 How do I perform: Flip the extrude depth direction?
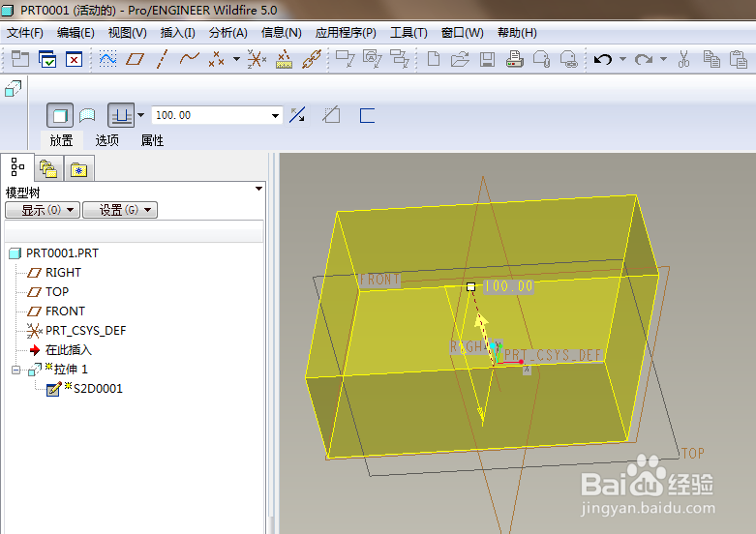297,115
